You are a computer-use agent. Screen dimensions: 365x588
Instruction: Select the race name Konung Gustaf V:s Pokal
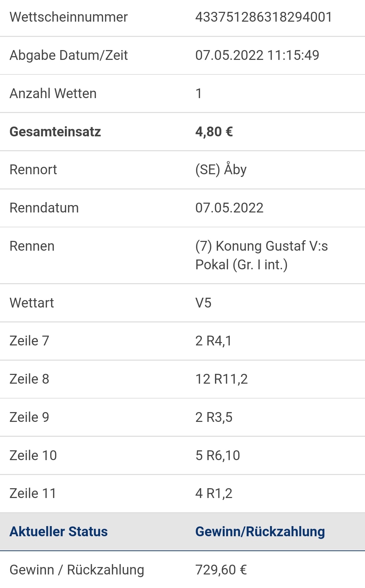[262, 255]
